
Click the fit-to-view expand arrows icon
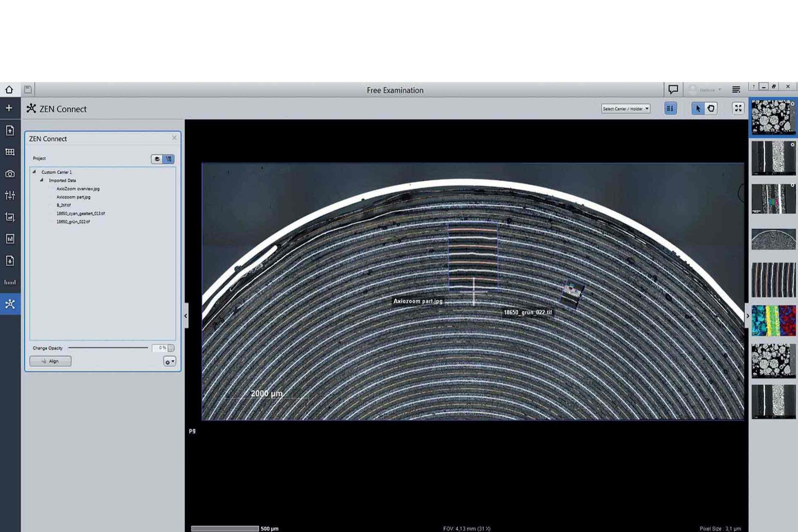(x=738, y=108)
